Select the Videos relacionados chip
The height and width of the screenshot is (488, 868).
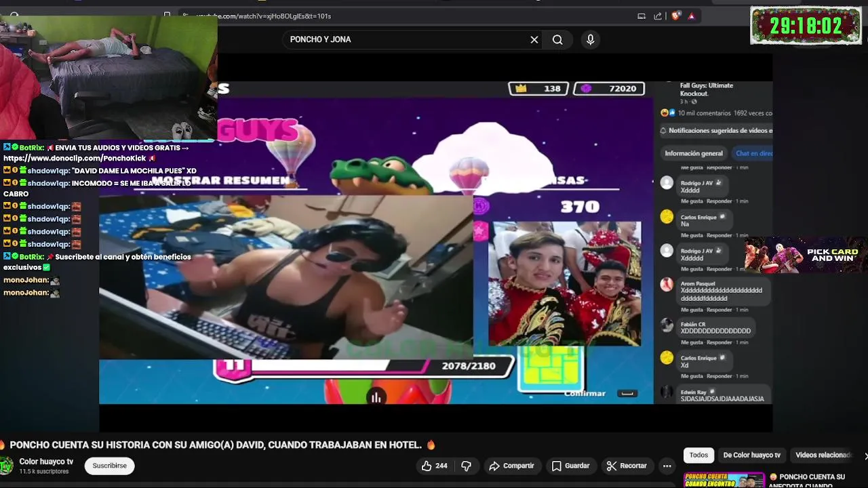point(823,455)
